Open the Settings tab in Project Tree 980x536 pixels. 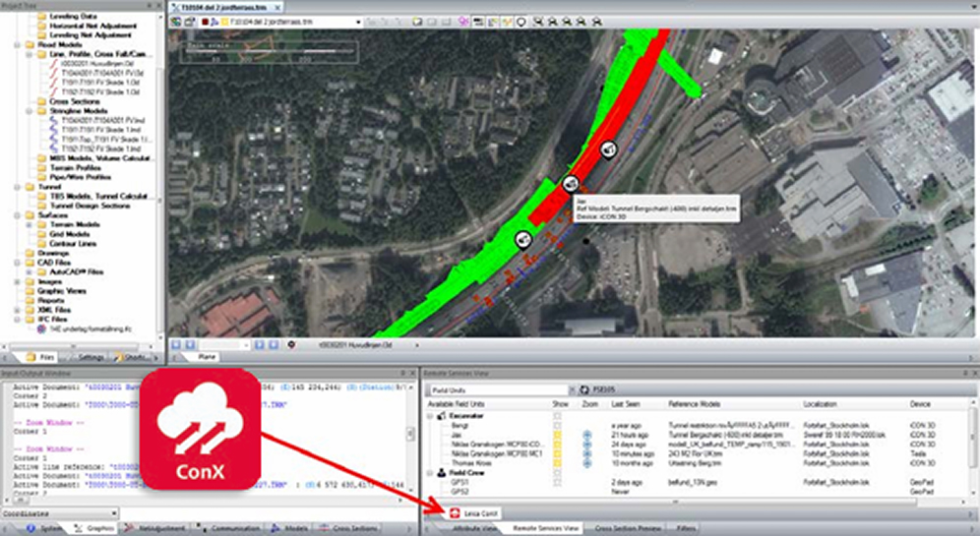91,357
